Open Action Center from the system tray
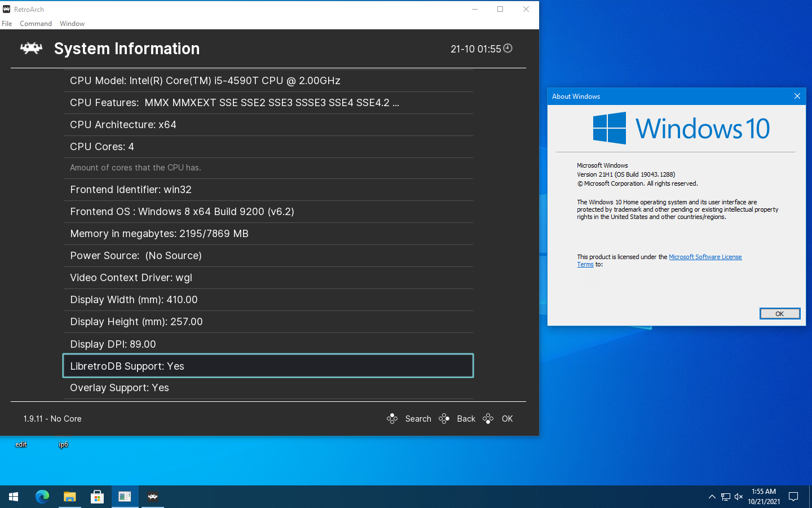The width and height of the screenshot is (812, 508). pyautogui.click(x=793, y=497)
